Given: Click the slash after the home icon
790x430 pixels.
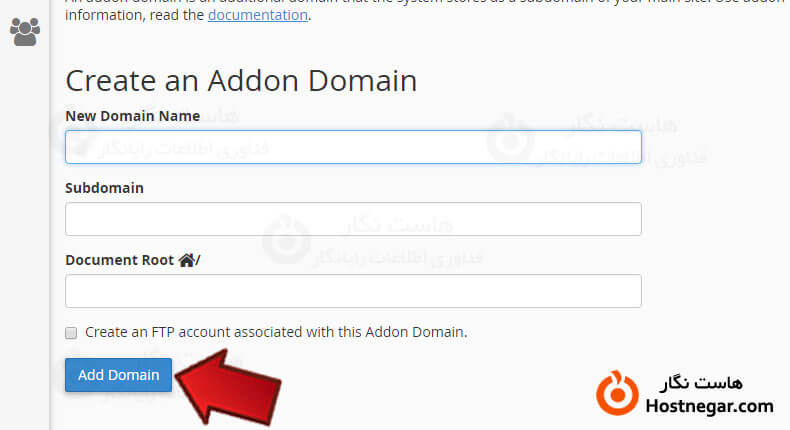Looking at the screenshot, I should tap(198, 260).
